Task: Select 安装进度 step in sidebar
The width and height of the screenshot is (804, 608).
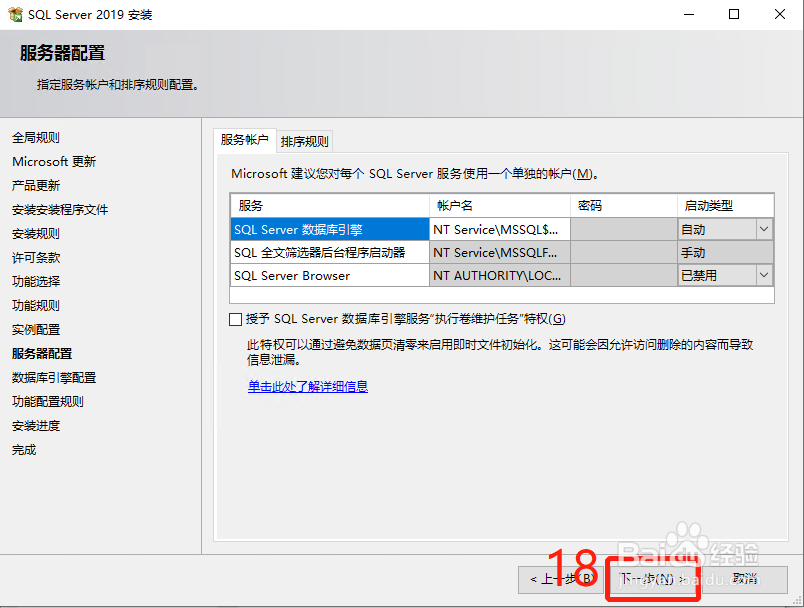Action: 36,425
